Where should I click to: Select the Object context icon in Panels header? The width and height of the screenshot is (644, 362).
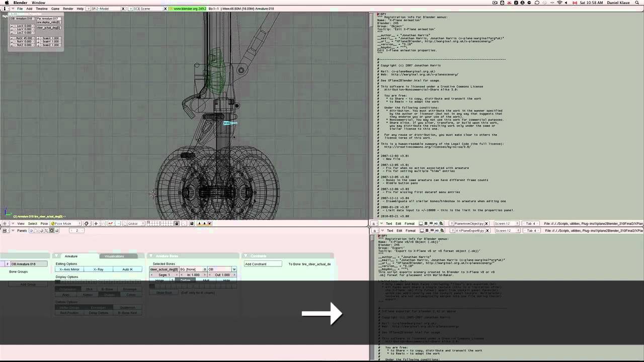click(x=46, y=230)
